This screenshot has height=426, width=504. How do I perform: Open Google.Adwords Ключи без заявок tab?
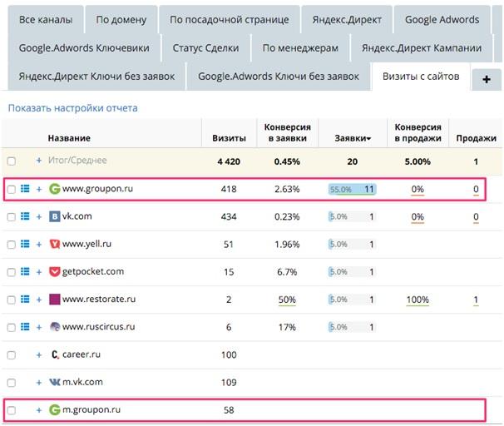(279, 77)
